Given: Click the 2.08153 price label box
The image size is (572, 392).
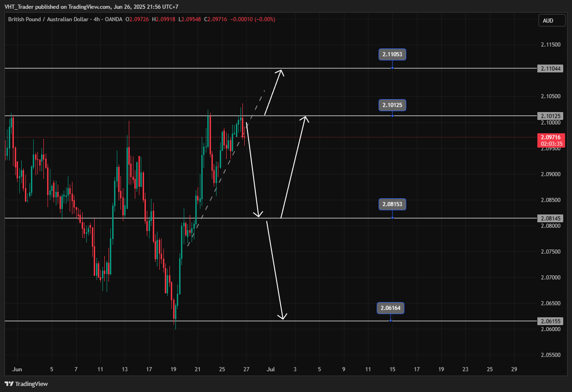Looking at the screenshot, I should coord(392,204).
